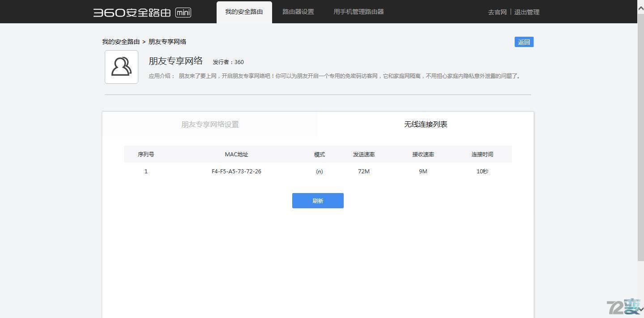
Task: Select the 我的安全路由 navigation menu
Action: point(244,12)
